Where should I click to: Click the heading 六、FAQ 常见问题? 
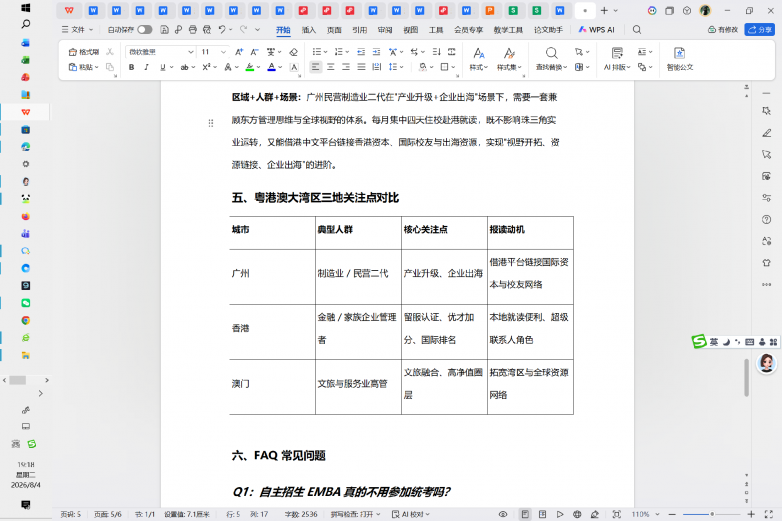point(279,455)
